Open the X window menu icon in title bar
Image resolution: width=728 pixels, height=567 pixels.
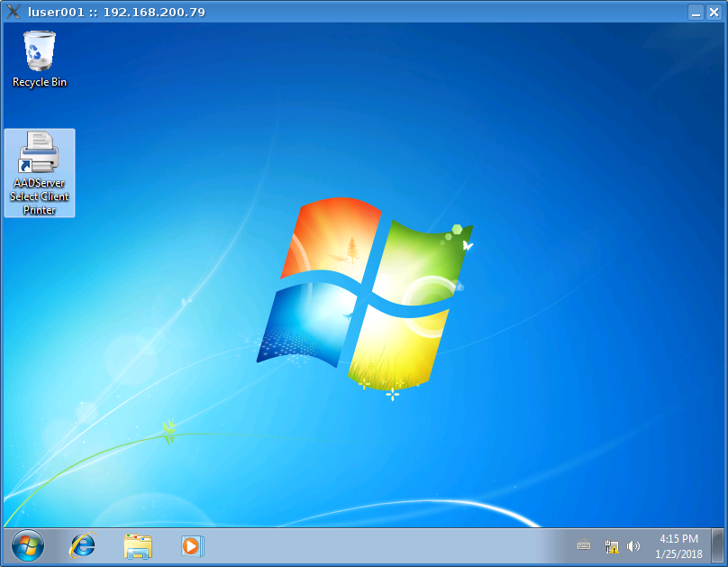tap(13, 12)
